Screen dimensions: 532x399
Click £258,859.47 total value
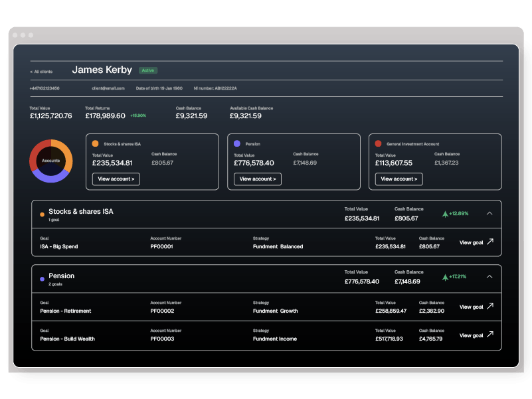click(x=391, y=311)
